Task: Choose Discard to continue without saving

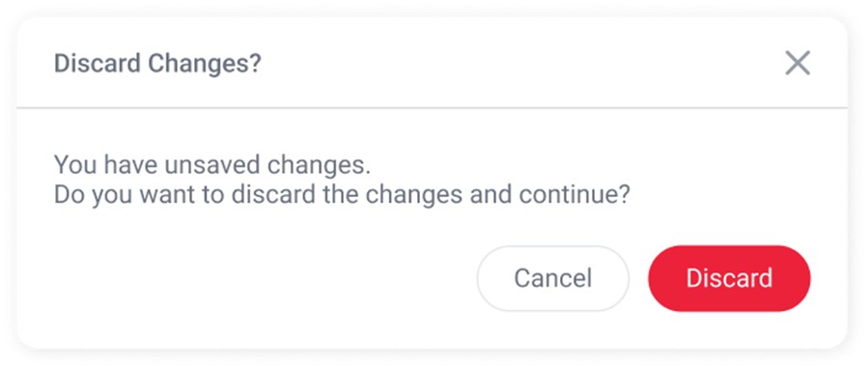Action: click(x=729, y=278)
